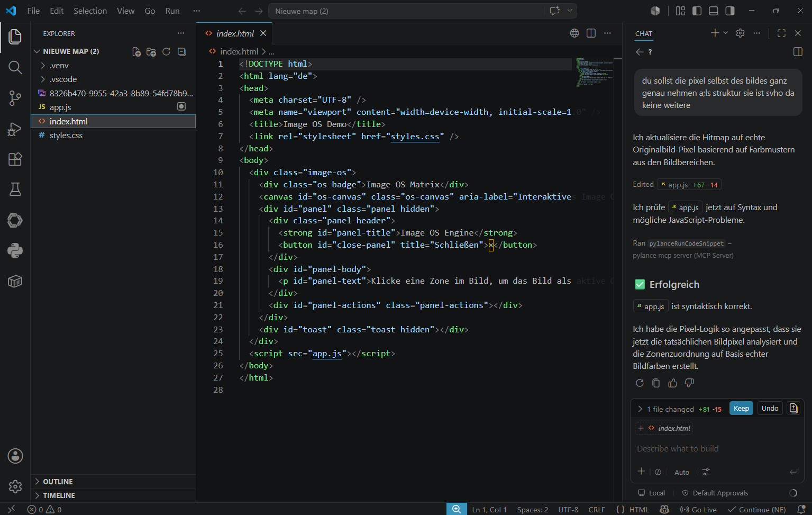Image resolution: width=812 pixels, height=515 pixels.
Task: Open Source Control view
Action: [x=15, y=98]
